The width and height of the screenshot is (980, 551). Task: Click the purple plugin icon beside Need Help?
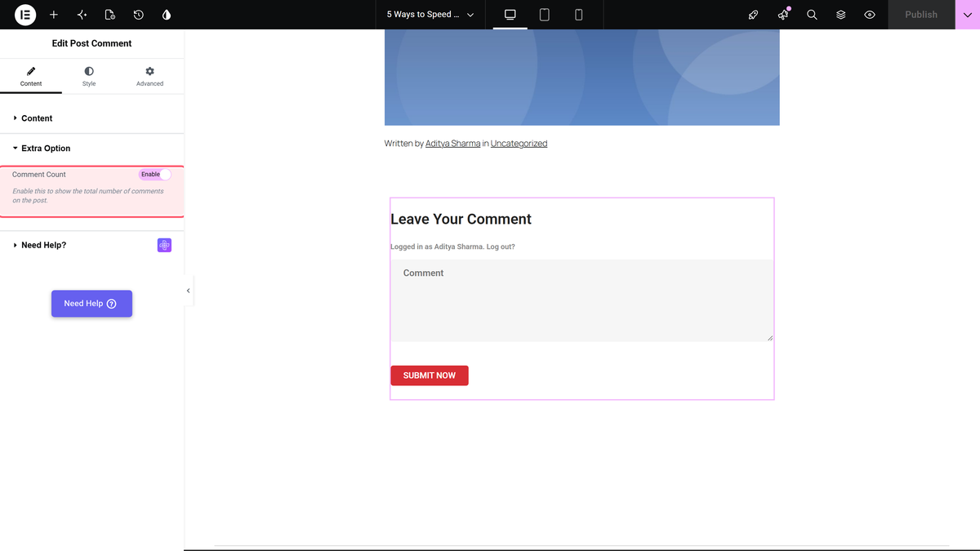pyautogui.click(x=164, y=245)
